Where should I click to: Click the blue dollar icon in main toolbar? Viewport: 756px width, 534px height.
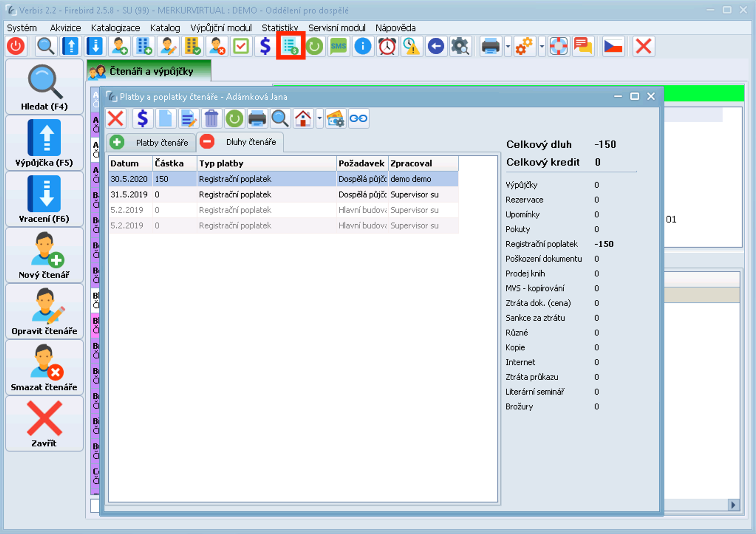[265, 47]
